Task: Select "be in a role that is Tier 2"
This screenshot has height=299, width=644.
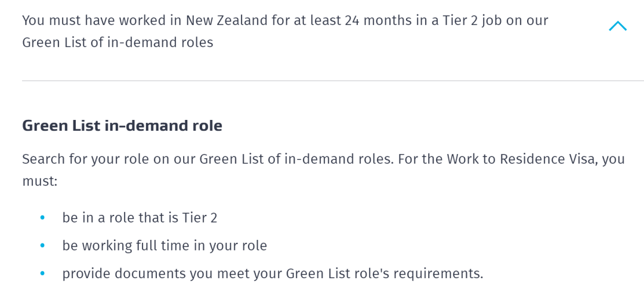Action: click(140, 218)
